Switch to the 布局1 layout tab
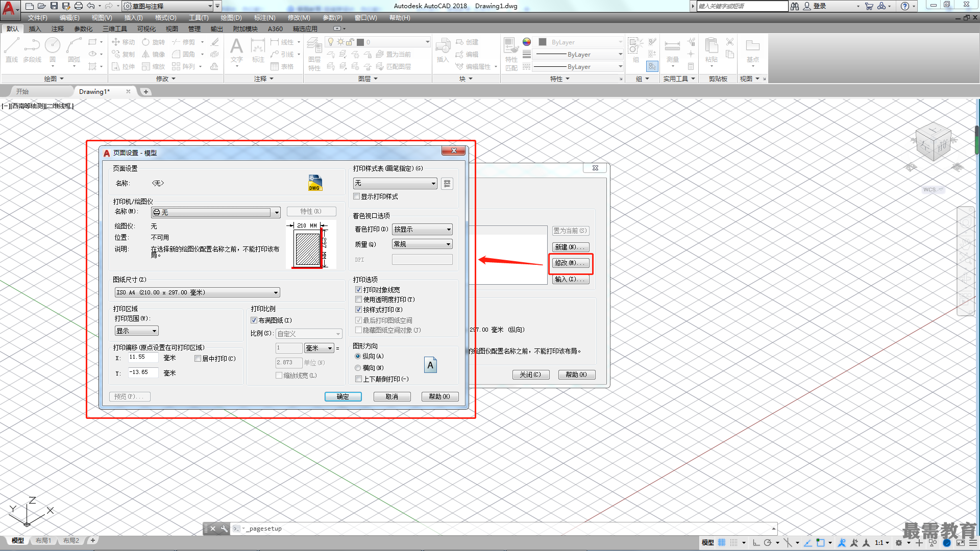The width and height of the screenshot is (980, 551). click(43, 541)
